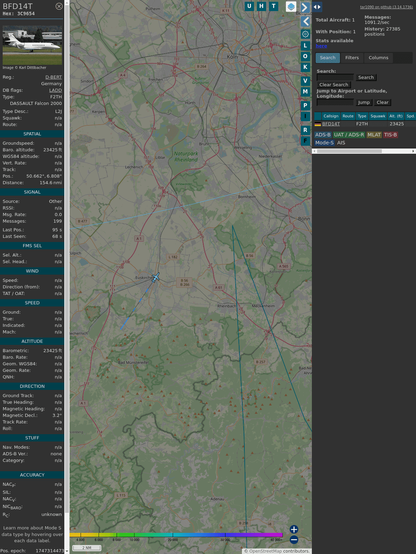Click the UAT / ADS-R legend badge
The height and width of the screenshot is (554, 416).
(x=349, y=135)
